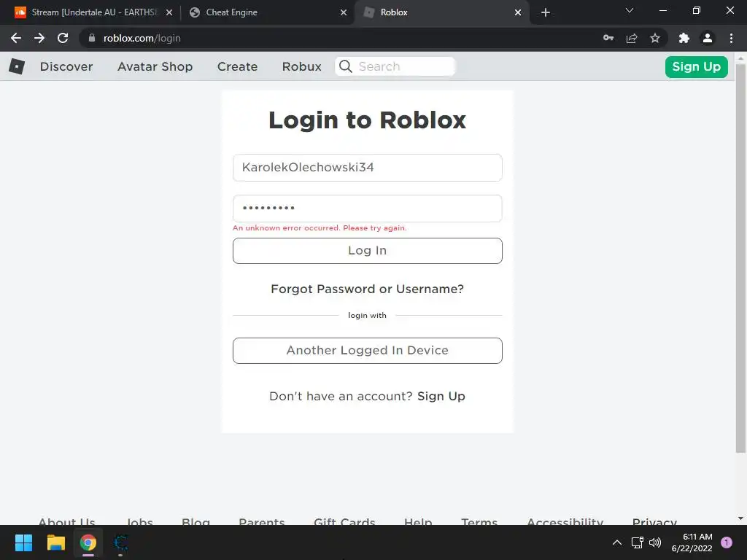Click the Log In button

pyautogui.click(x=368, y=251)
